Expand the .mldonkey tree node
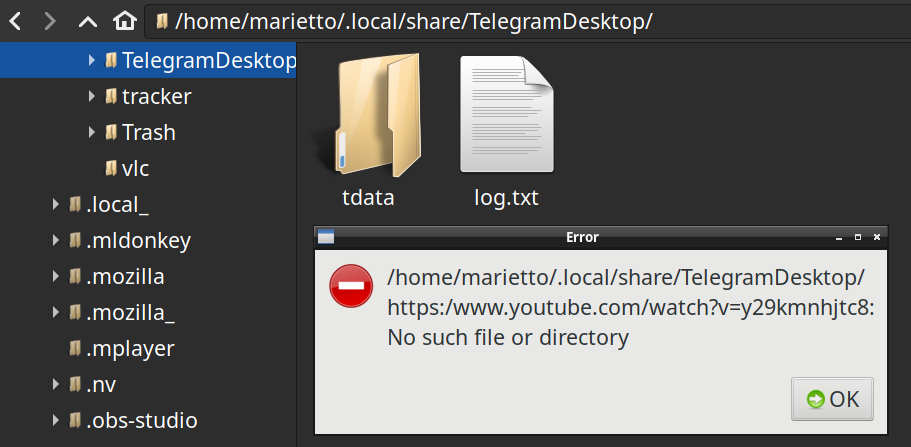This screenshot has height=447, width=911. [56, 240]
